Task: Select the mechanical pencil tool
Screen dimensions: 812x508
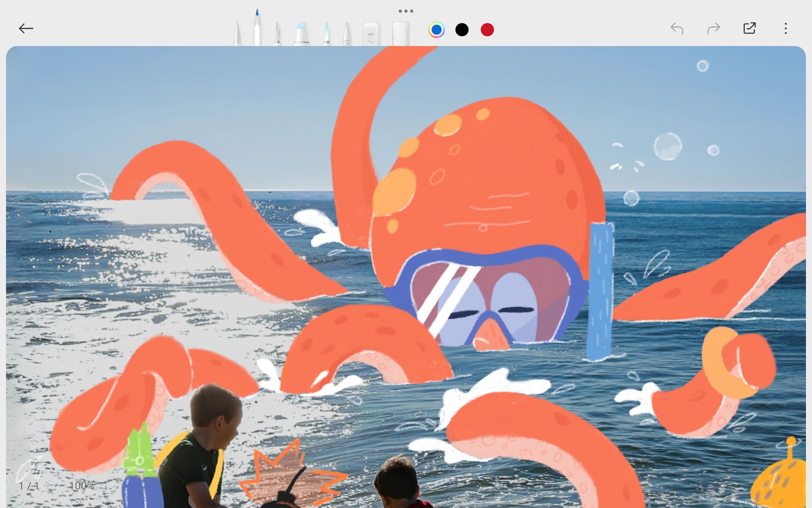Action: click(347, 34)
